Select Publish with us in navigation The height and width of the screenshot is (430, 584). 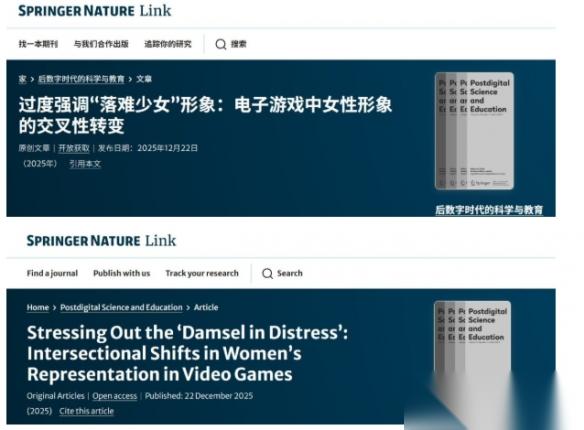(x=121, y=273)
